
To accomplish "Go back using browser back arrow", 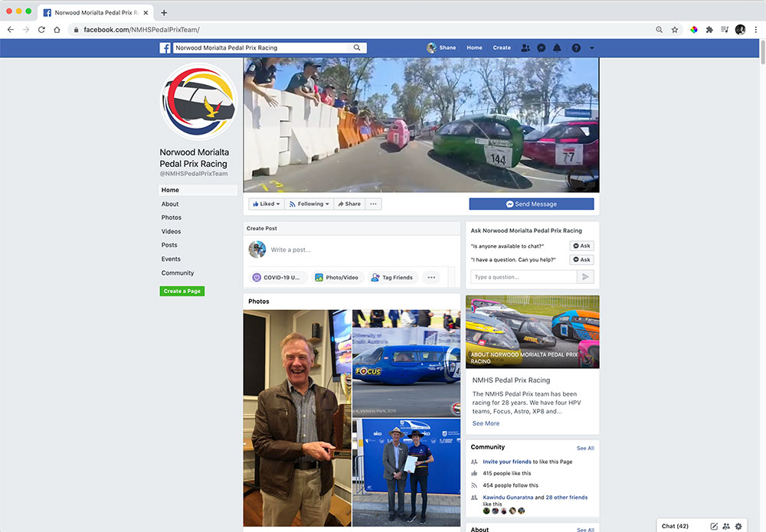I will [x=11, y=30].
